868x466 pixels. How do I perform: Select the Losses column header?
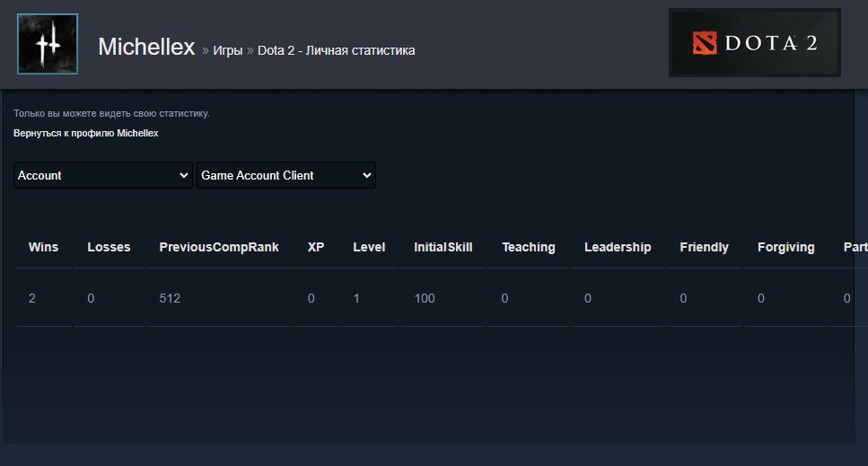coord(109,247)
